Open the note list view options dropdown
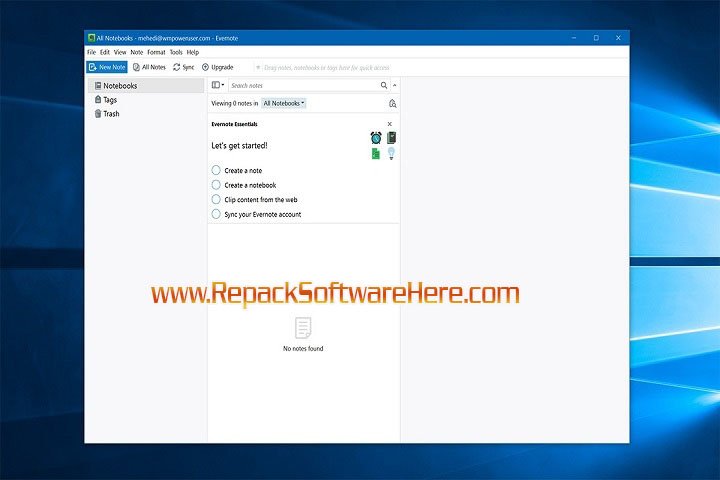720x480 pixels. pyautogui.click(x=218, y=85)
